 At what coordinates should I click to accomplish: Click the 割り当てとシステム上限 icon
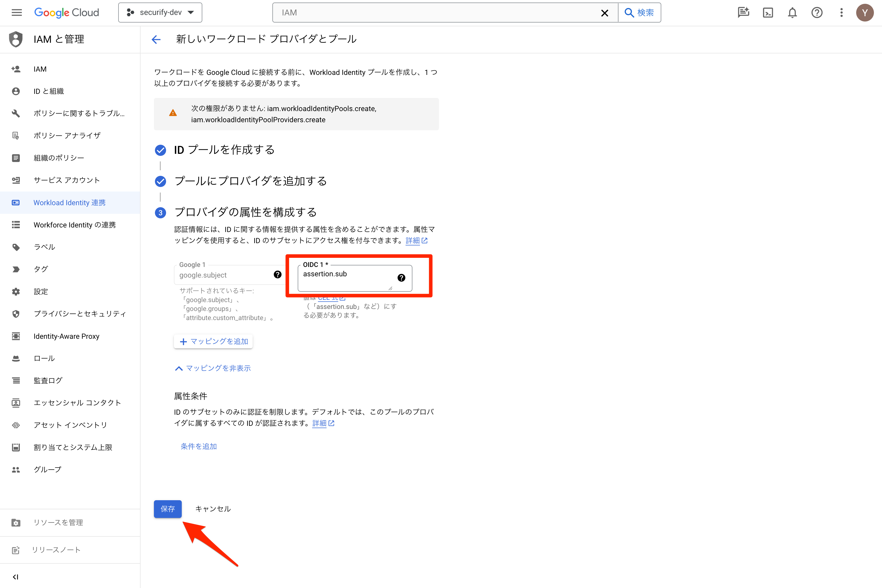16,447
